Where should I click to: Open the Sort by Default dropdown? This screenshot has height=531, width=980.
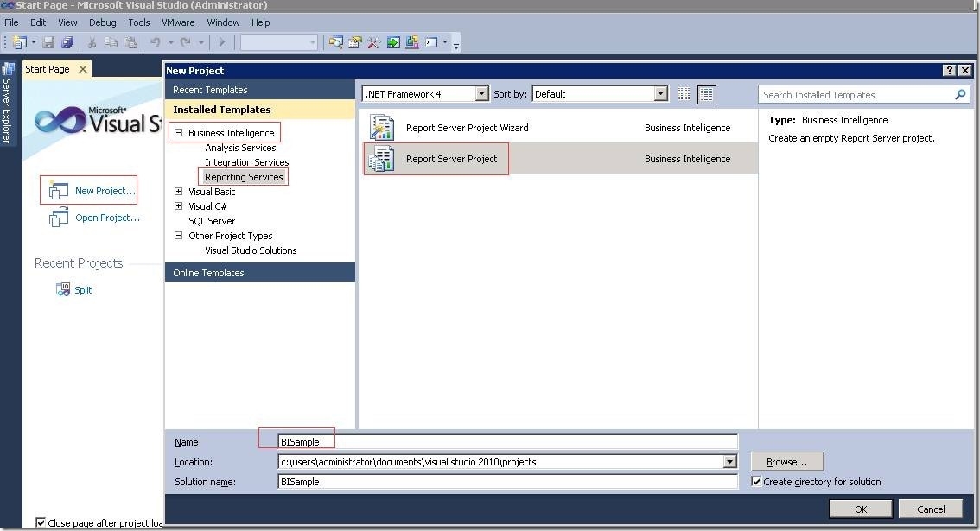coord(660,94)
